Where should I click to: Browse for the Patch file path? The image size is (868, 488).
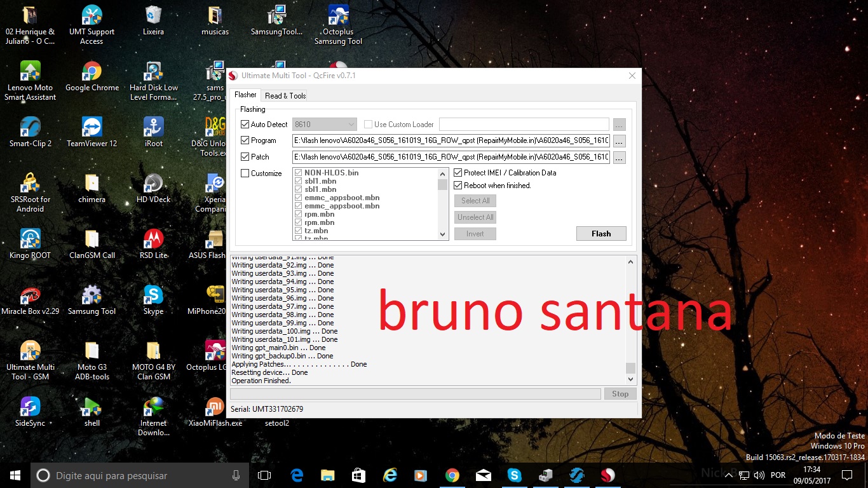pyautogui.click(x=619, y=158)
